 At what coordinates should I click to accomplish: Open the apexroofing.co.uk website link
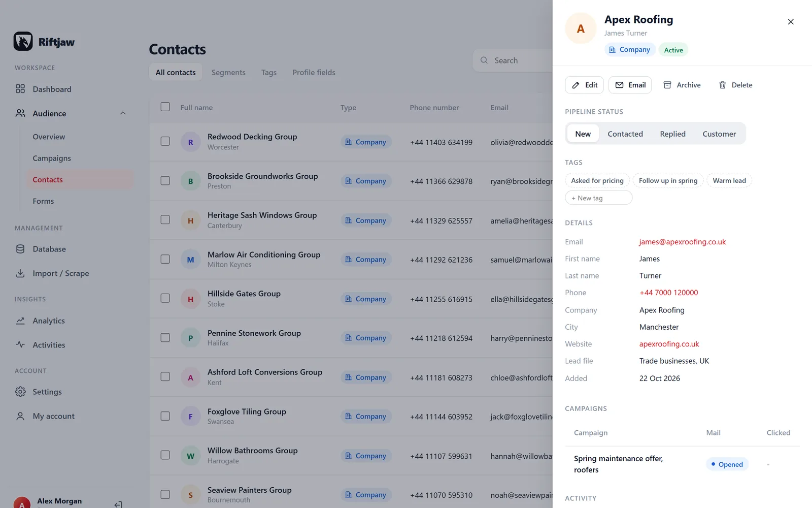[x=669, y=344]
